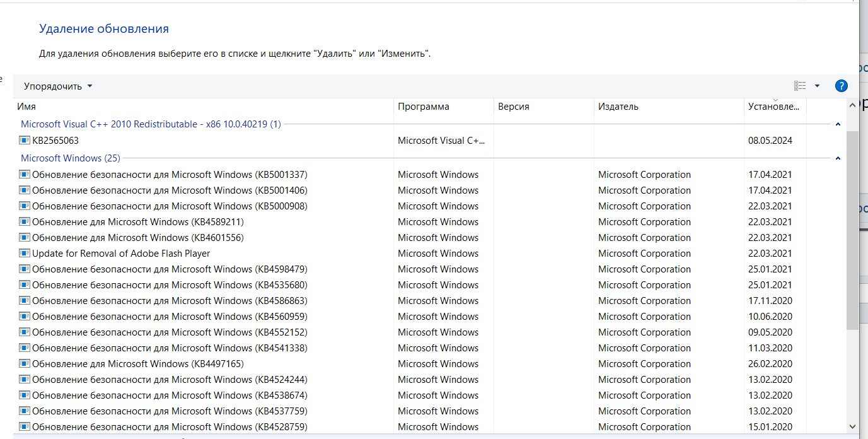The height and width of the screenshot is (439, 868).
Task: Click the Adobe Flash Player removal update icon
Action: pyautogui.click(x=25, y=254)
